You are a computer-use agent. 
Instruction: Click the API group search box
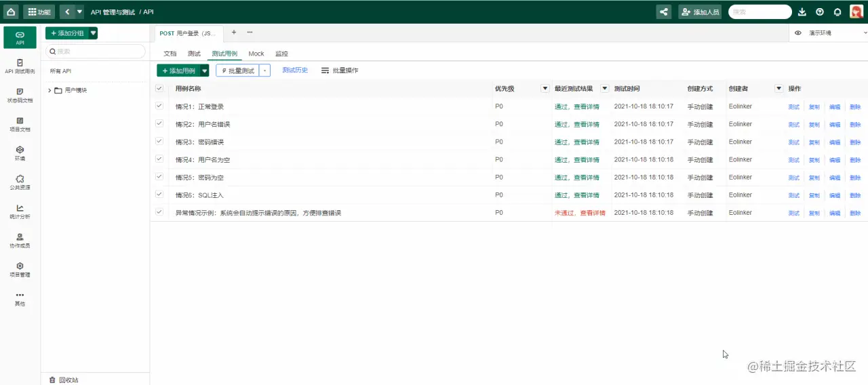pyautogui.click(x=96, y=52)
